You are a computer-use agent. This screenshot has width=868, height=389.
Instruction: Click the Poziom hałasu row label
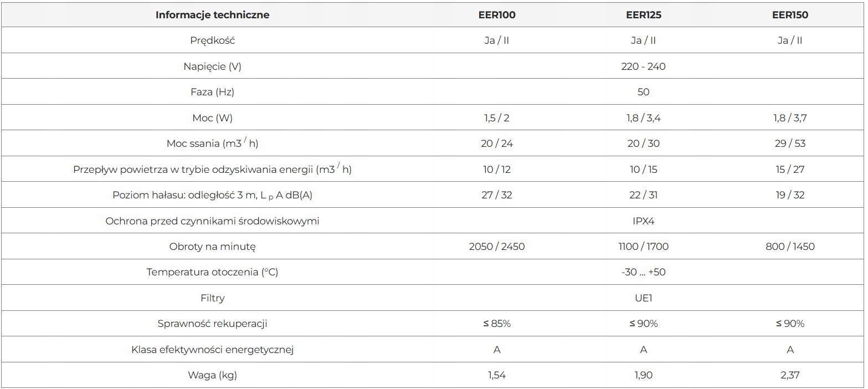click(x=212, y=195)
